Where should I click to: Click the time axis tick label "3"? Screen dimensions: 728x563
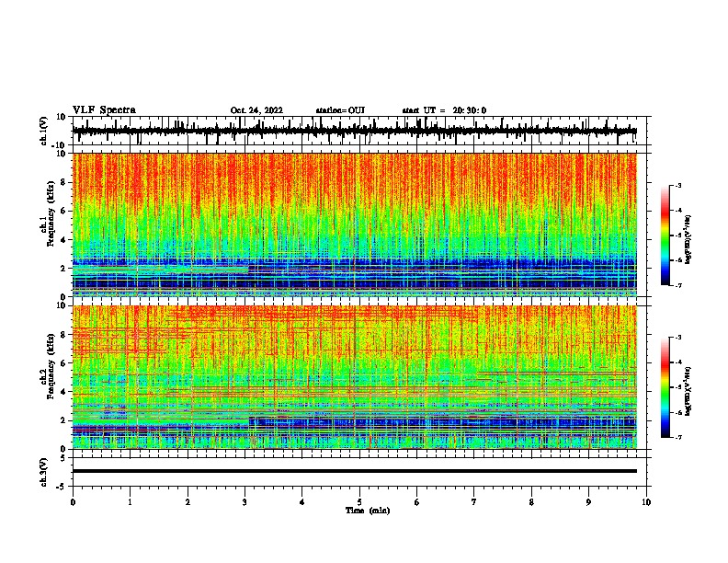(245, 502)
